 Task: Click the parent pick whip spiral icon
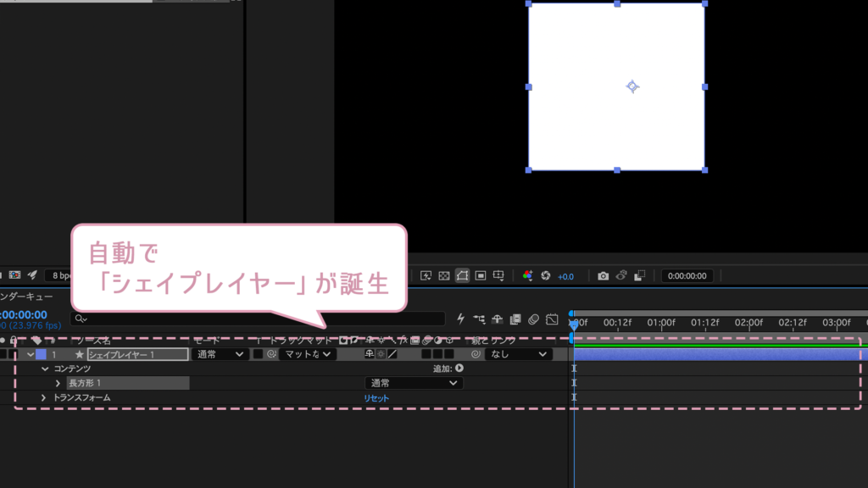[x=476, y=354]
